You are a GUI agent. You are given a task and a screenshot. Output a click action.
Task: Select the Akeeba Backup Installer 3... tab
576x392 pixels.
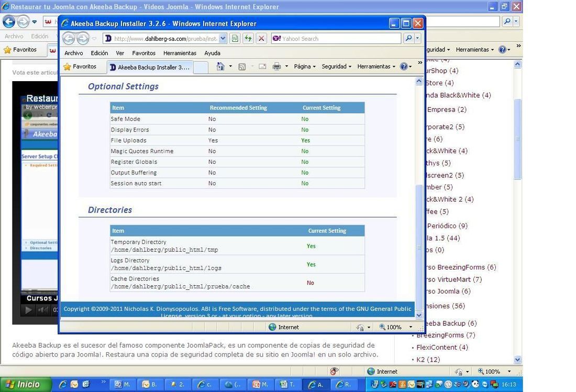pos(150,67)
